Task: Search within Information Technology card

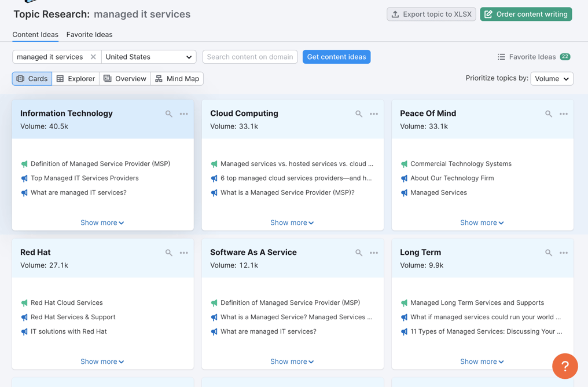Action: 169,114
